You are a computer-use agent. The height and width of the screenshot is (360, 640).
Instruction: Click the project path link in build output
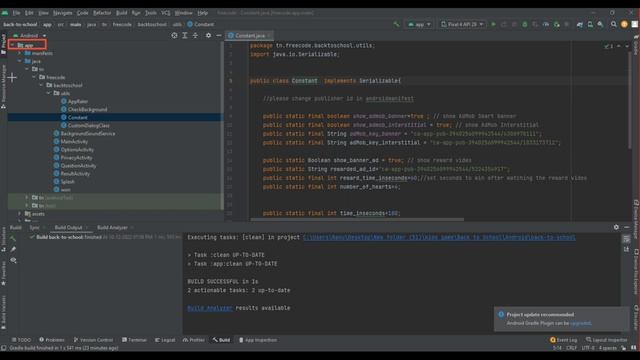click(x=439, y=238)
